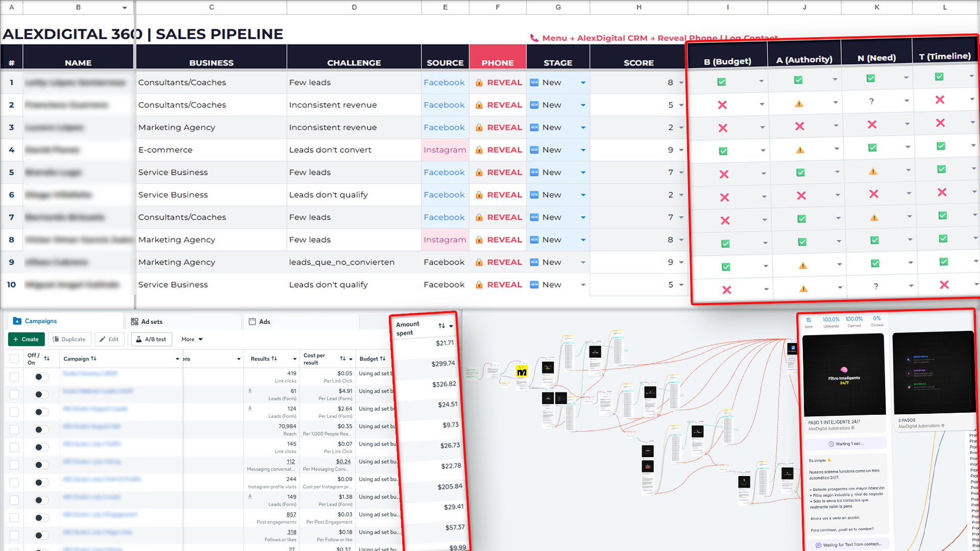Click the download icon on the 61 Leads result
The image size is (980, 551).
click(x=250, y=391)
